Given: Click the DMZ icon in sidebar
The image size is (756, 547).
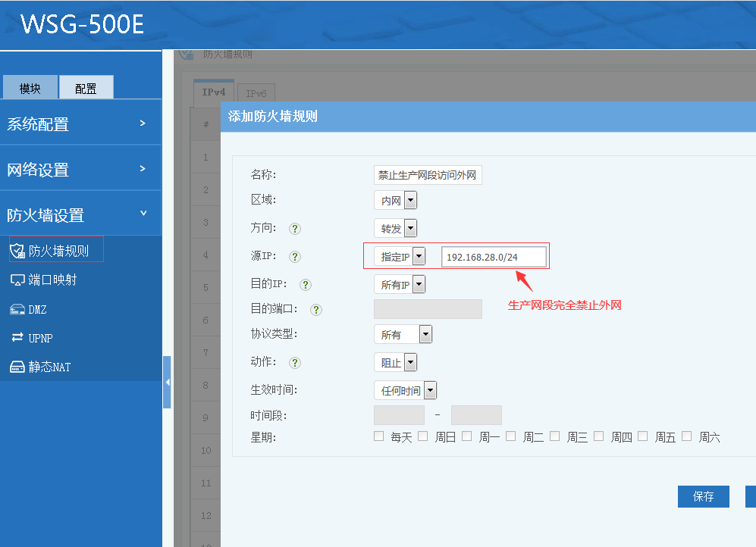Looking at the screenshot, I should (x=17, y=309).
